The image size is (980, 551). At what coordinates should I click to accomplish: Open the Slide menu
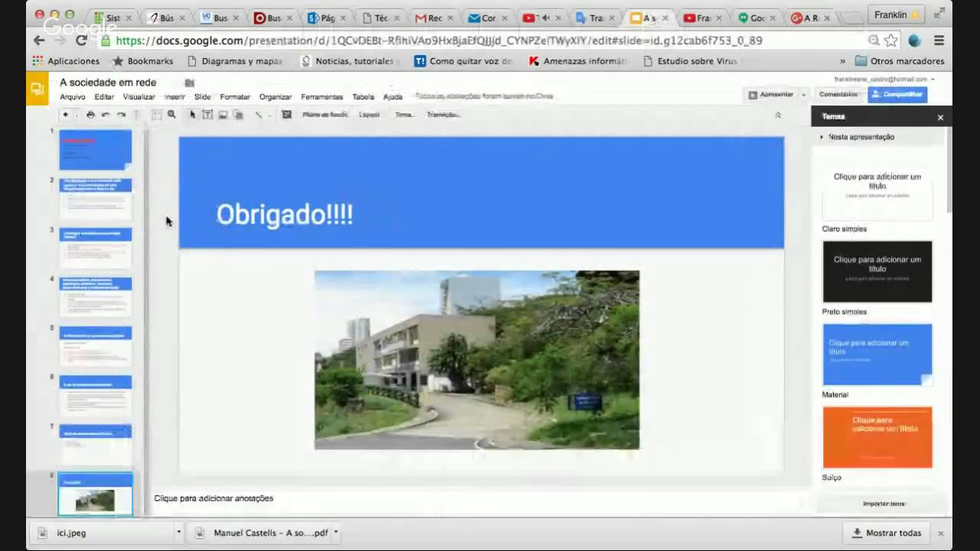[202, 97]
